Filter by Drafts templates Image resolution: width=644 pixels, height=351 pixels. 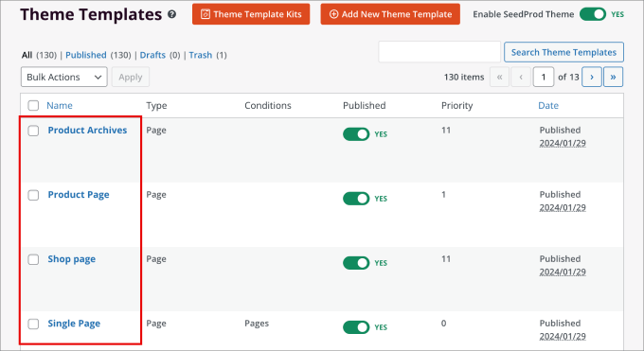pyautogui.click(x=152, y=55)
